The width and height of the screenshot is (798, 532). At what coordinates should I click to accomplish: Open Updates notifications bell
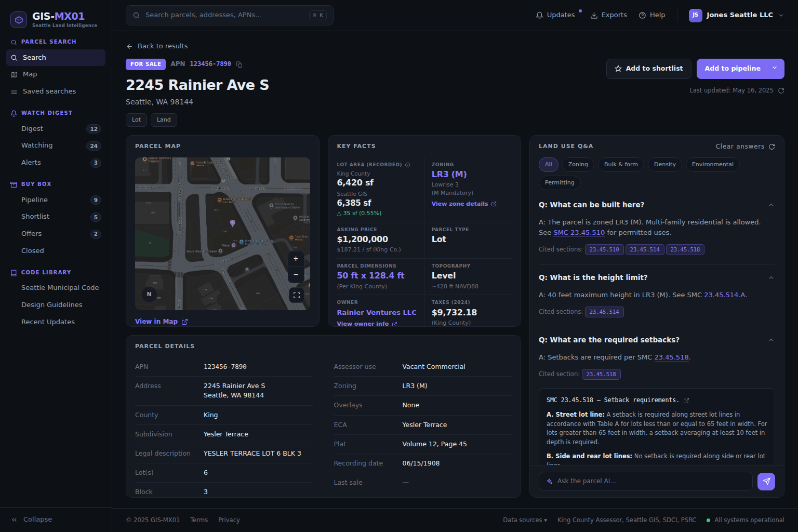click(x=555, y=15)
